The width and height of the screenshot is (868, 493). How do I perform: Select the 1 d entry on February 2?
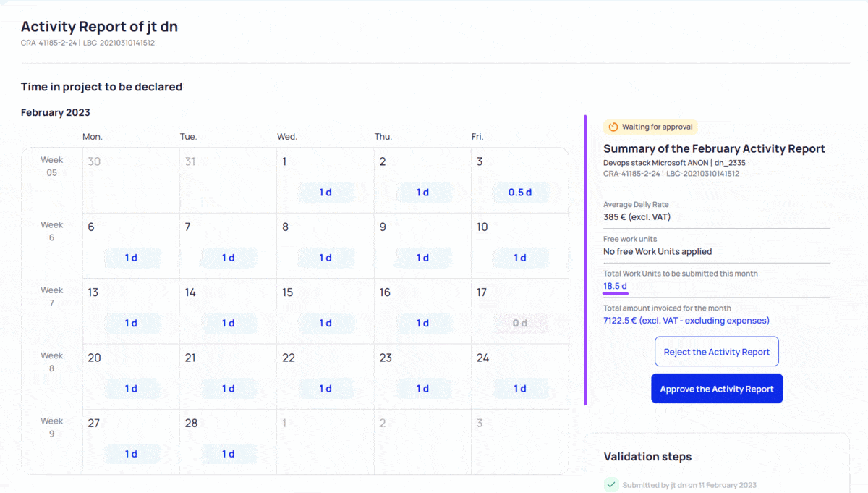point(422,193)
